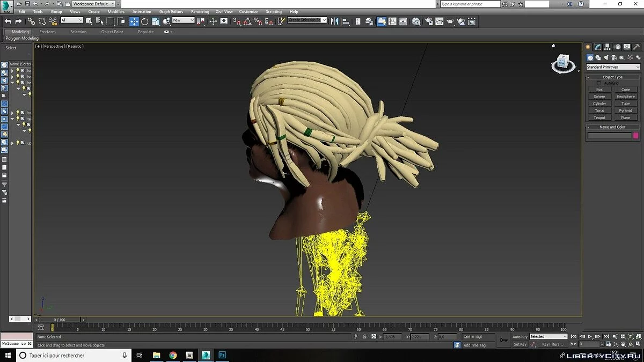Open Photoshop from the Windows taskbar
This screenshot has width=644, height=362.
222,355
